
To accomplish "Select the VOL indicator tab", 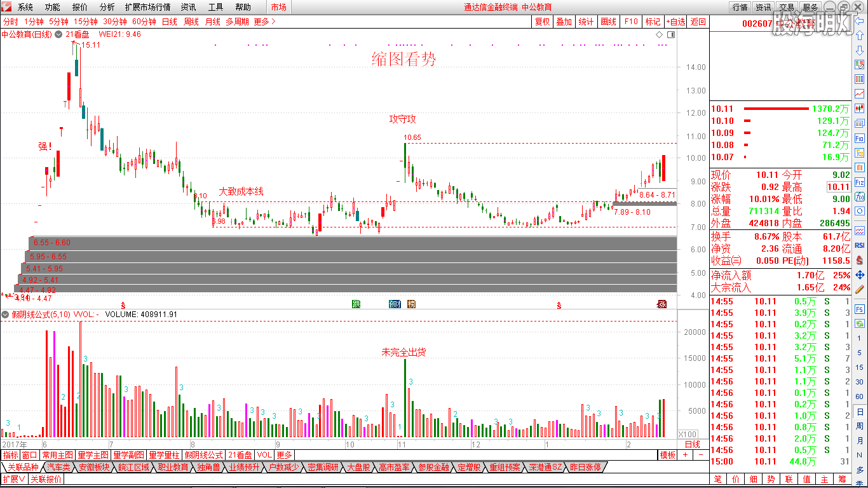I will click(x=264, y=455).
